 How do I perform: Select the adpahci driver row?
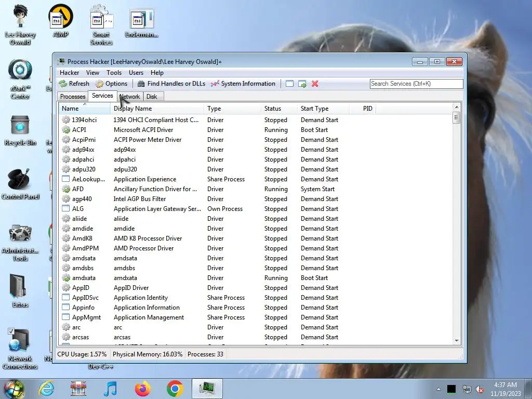click(x=256, y=159)
